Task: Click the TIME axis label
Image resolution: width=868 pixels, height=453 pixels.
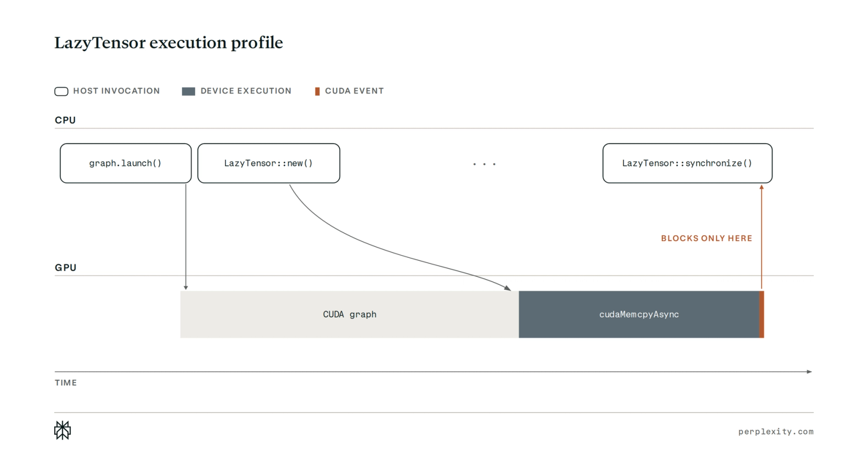Action: [x=66, y=383]
